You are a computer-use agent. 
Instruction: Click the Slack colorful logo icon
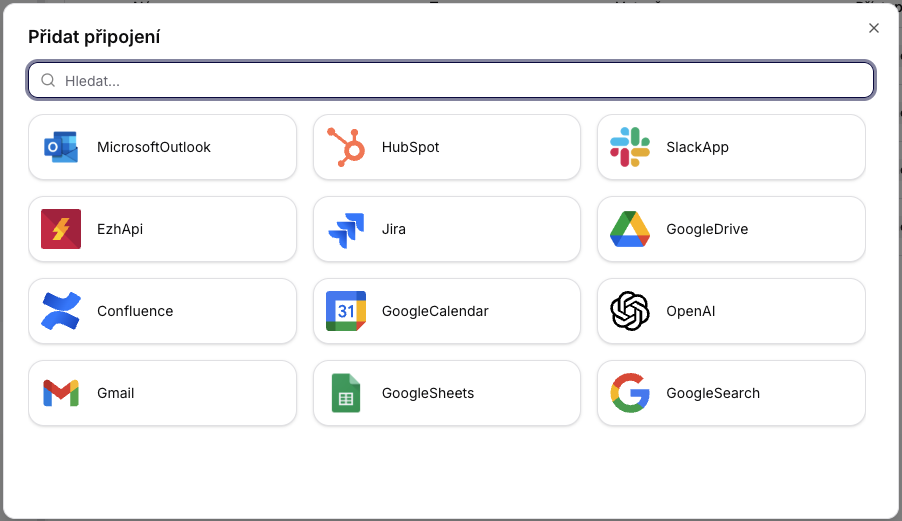pyautogui.click(x=630, y=147)
